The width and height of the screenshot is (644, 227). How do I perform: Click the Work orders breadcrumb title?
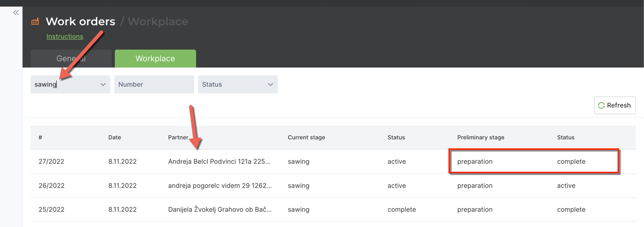pos(80,21)
